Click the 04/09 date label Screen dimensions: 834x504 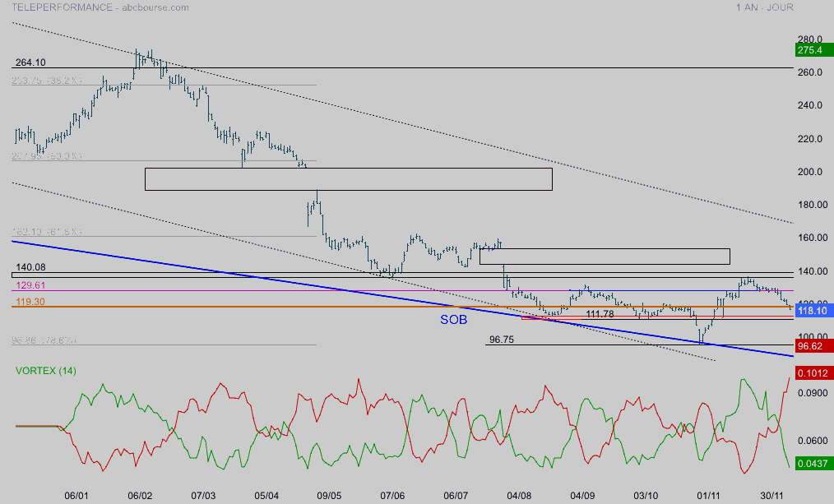click(582, 496)
